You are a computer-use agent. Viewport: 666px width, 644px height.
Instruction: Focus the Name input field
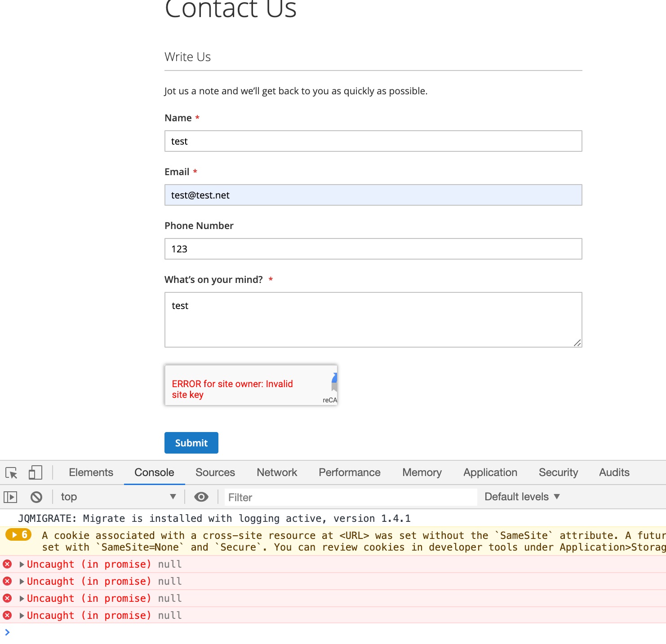(373, 141)
